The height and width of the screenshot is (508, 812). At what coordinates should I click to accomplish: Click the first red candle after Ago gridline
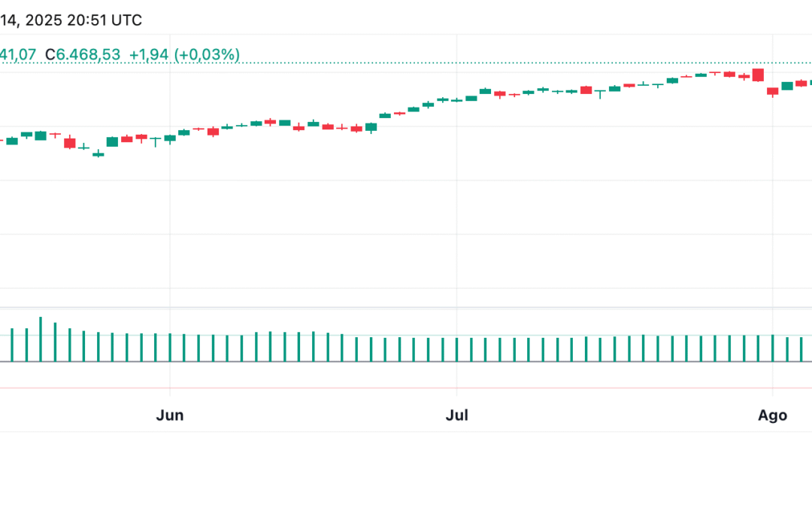[772, 91]
